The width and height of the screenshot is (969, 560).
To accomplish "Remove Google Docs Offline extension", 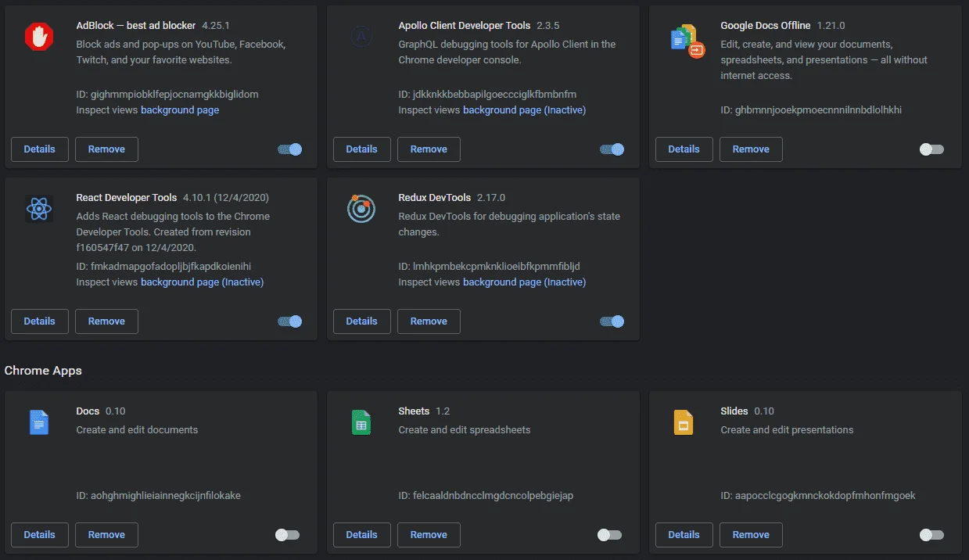I will pos(751,149).
